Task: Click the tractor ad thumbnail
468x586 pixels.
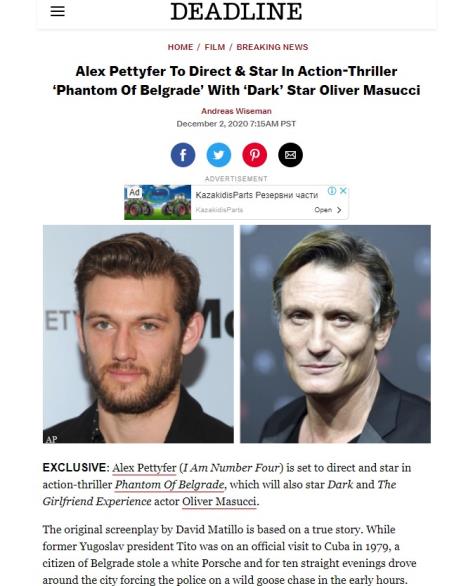Action: pos(157,202)
